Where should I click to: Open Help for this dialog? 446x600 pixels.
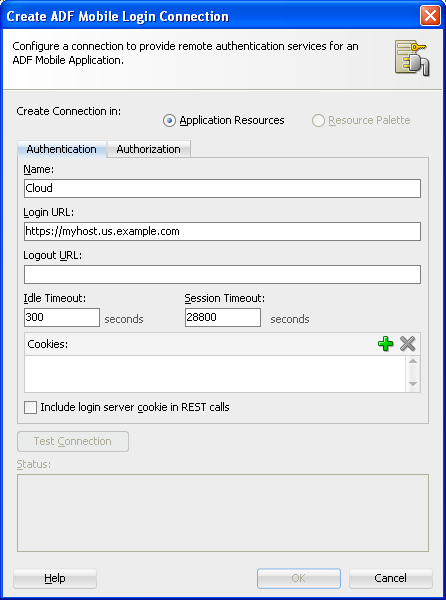point(55,578)
